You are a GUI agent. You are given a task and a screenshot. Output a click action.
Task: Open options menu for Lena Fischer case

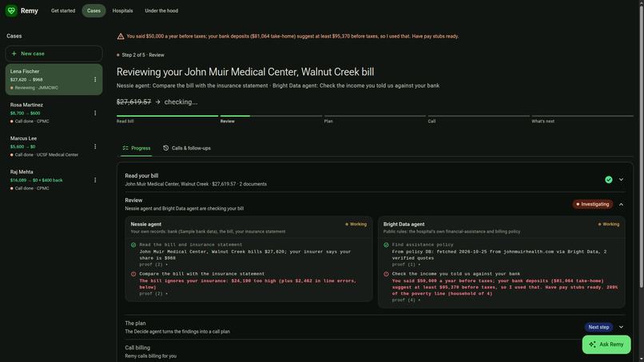point(95,79)
